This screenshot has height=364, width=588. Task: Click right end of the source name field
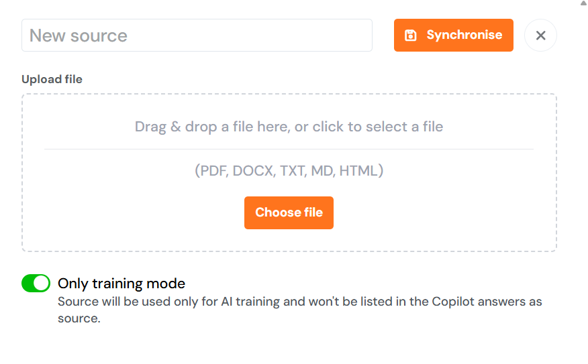coord(359,36)
